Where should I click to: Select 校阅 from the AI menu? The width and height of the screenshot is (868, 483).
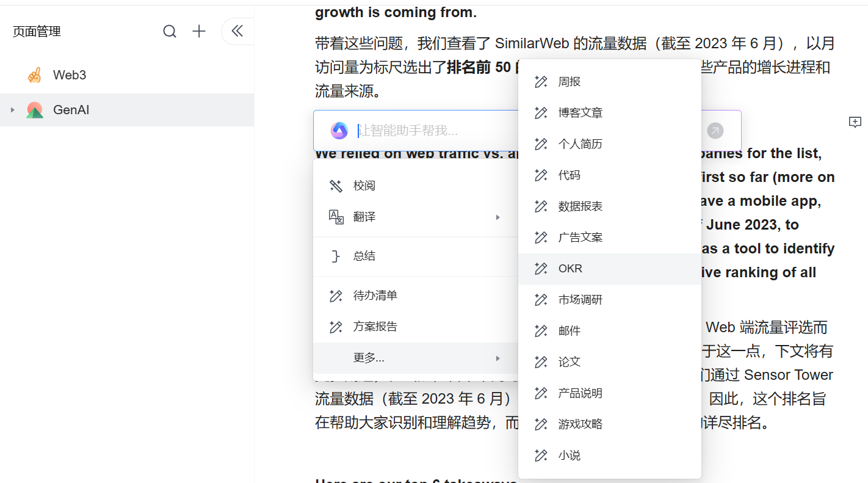tap(364, 186)
